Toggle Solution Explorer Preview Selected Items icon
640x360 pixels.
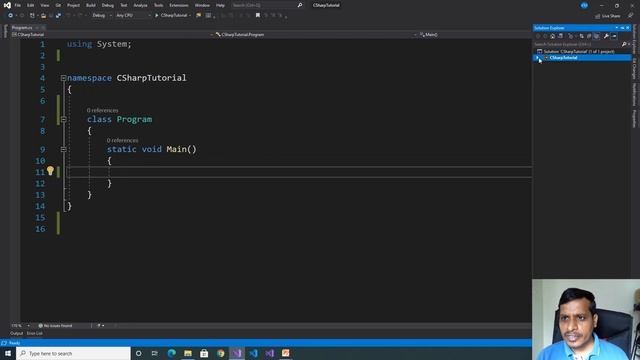point(614,36)
